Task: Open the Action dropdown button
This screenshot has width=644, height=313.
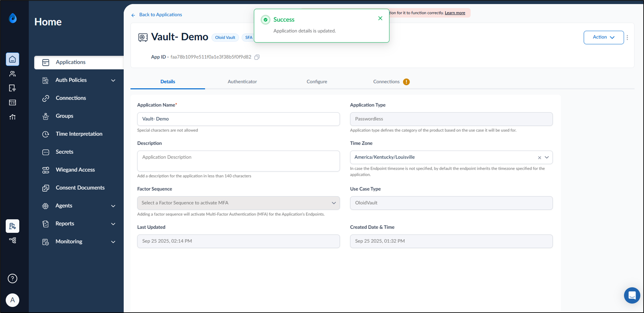Action: (x=604, y=37)
